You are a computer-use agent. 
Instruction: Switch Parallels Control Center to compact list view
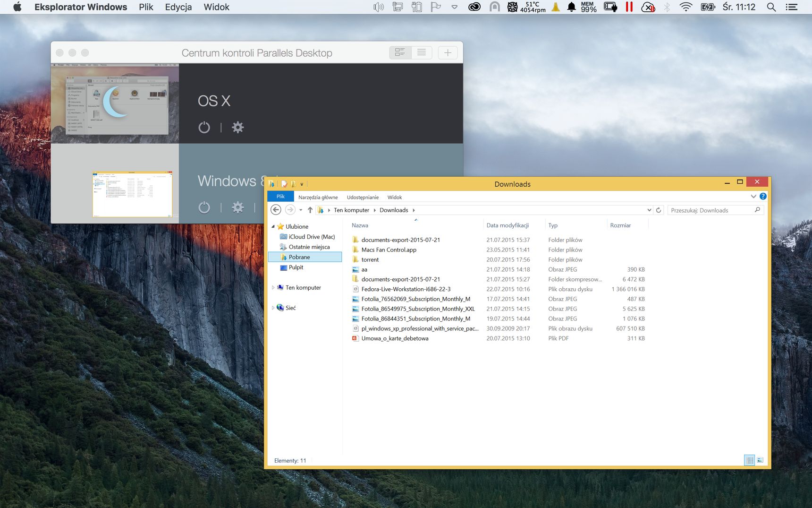tap(422, 52)
